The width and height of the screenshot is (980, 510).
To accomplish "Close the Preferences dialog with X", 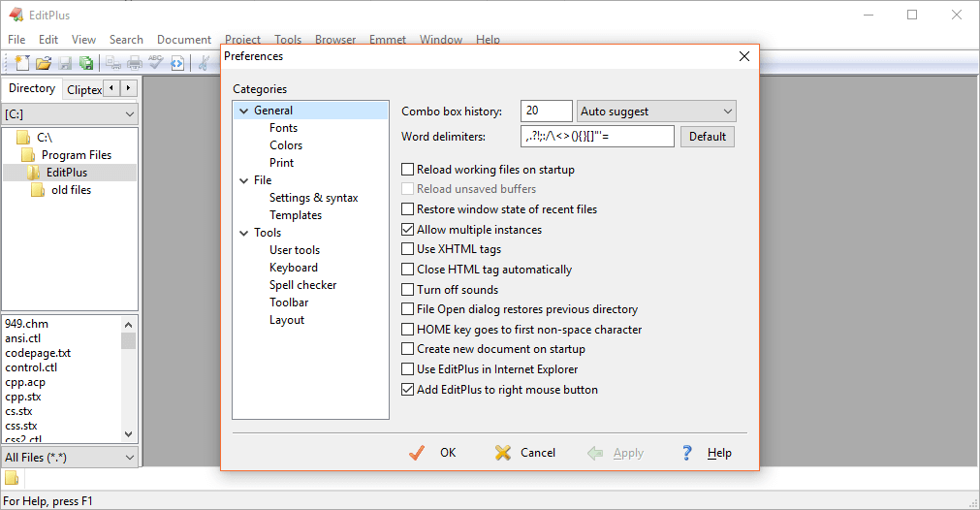I will point(744,56).
